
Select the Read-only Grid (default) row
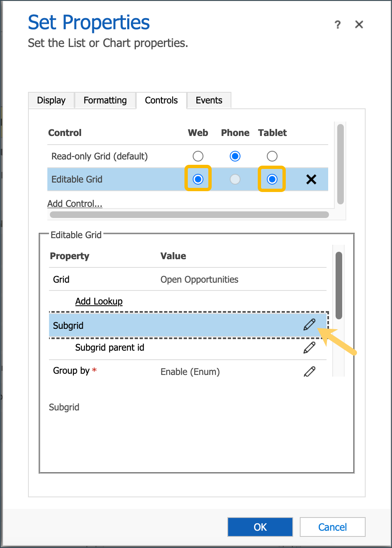click(x=188, y=156)
